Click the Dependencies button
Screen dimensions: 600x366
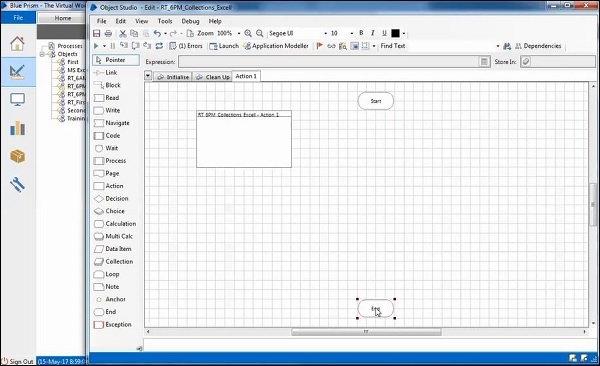[538, 46]
